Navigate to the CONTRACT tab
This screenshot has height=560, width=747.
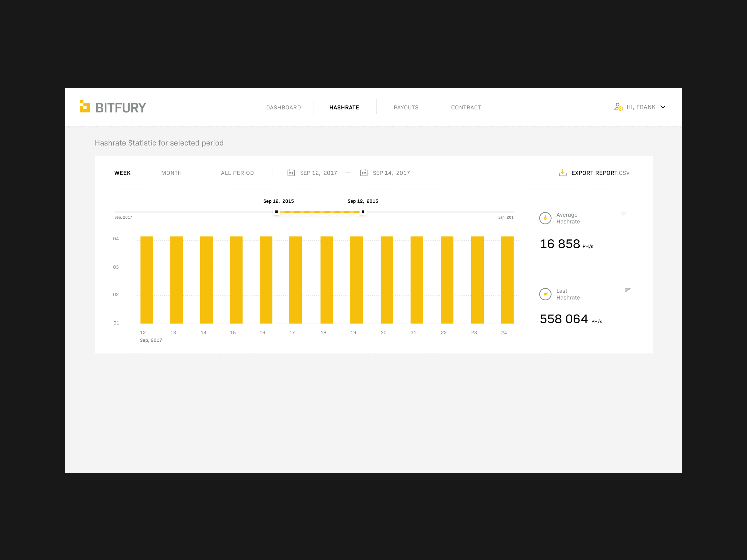466,107
